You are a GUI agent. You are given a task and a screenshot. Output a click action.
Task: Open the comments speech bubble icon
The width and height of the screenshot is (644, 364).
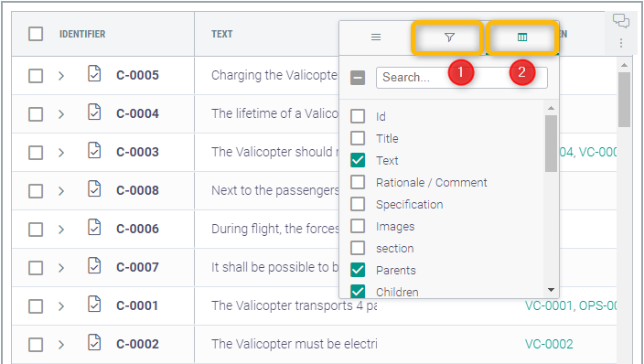click(621, 20)
